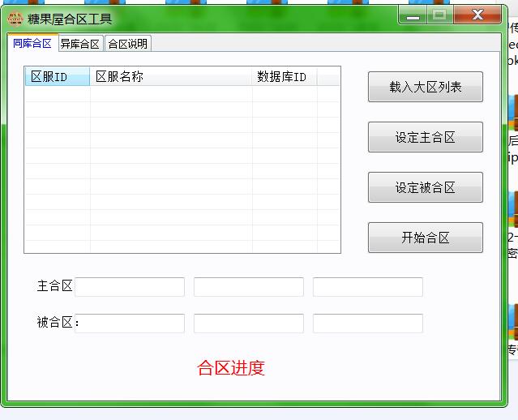Image resolution: width=518 pixels, height=420 pixels.
Task: Click the red 合区进度 progress label
Action: 231,368
